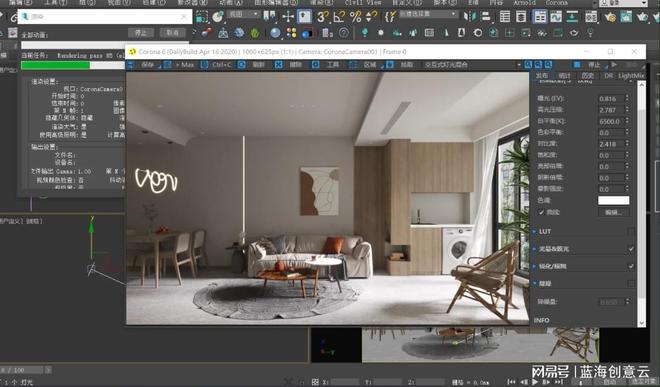Click the go to start playback button
This screenshot has width=660, height=387.
coord(511,382)
